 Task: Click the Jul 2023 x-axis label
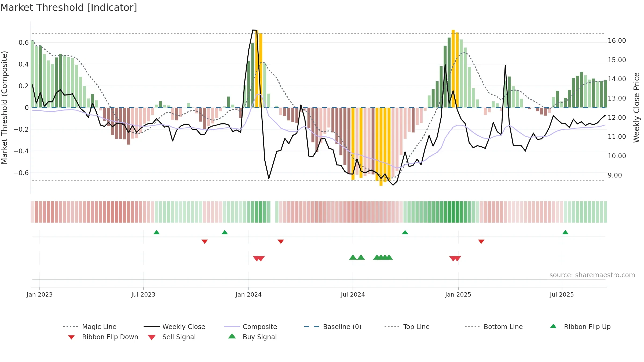[x=143, y=294]
